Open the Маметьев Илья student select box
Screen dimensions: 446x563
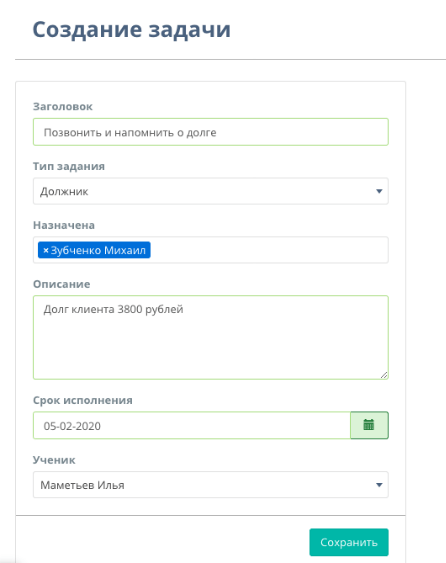point(211,485)
